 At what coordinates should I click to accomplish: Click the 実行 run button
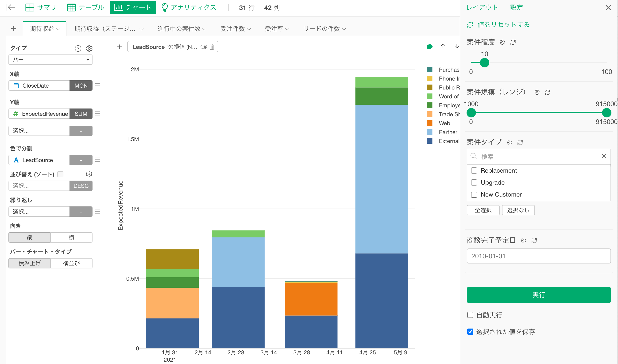click(539, 294)
